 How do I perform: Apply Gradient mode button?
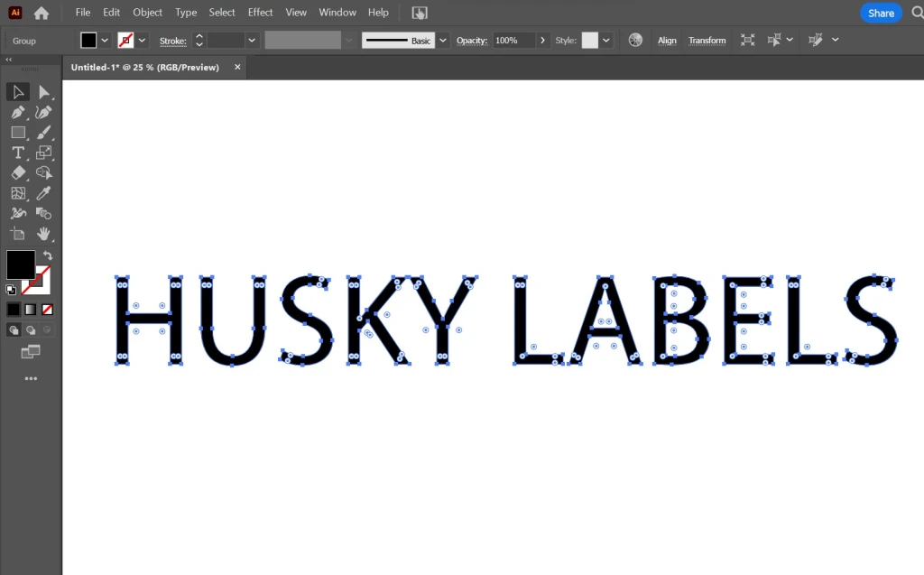pos(31,310)
